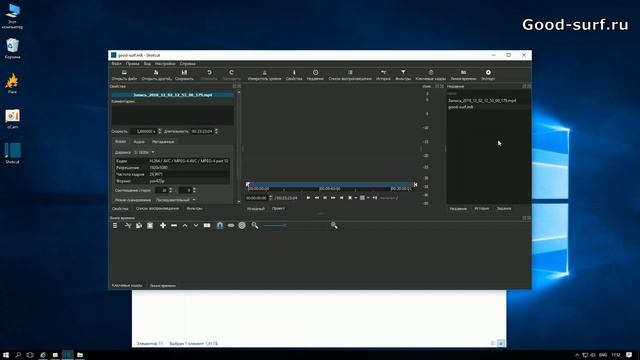The width and height of the screenshot is (640, 360).
Task: Click the Длительность duration stepper arrows
Action: 216,131
